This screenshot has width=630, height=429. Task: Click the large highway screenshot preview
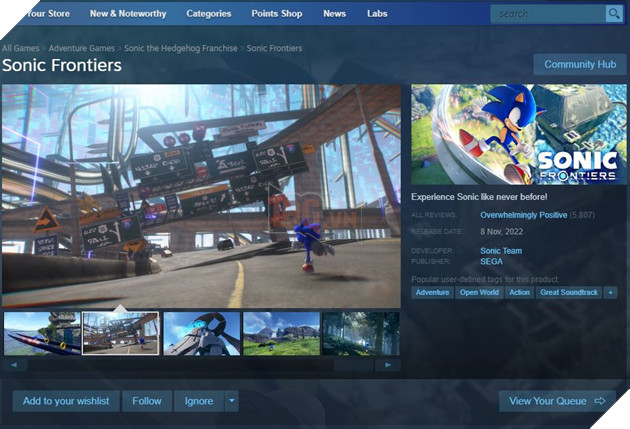click(201, 196)
